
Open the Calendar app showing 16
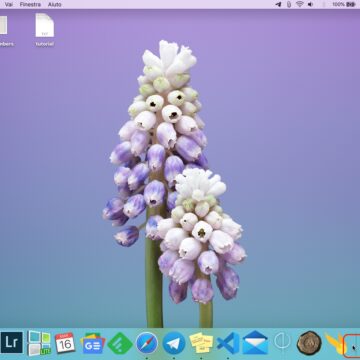pyautogui.click(x=65, y=342)
